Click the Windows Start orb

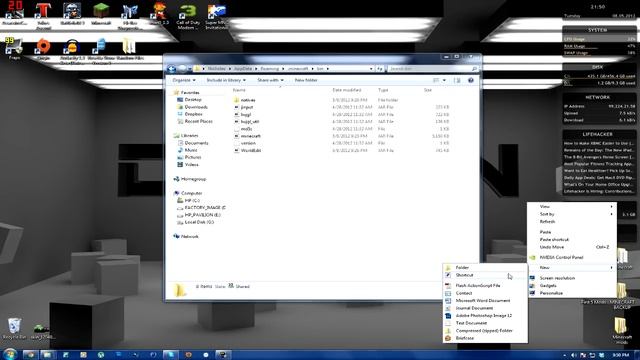click(9, 354)
